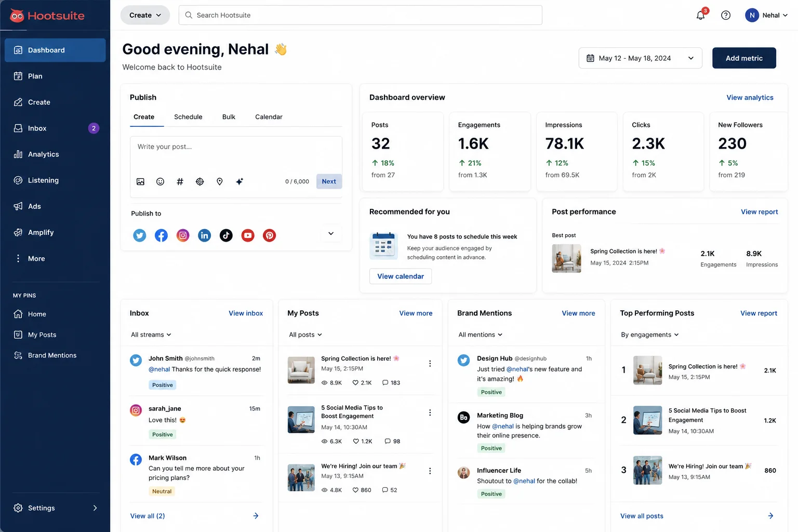
Task: Open the Mark Wilson pricing plans message
Action: (x=196, y=474)
